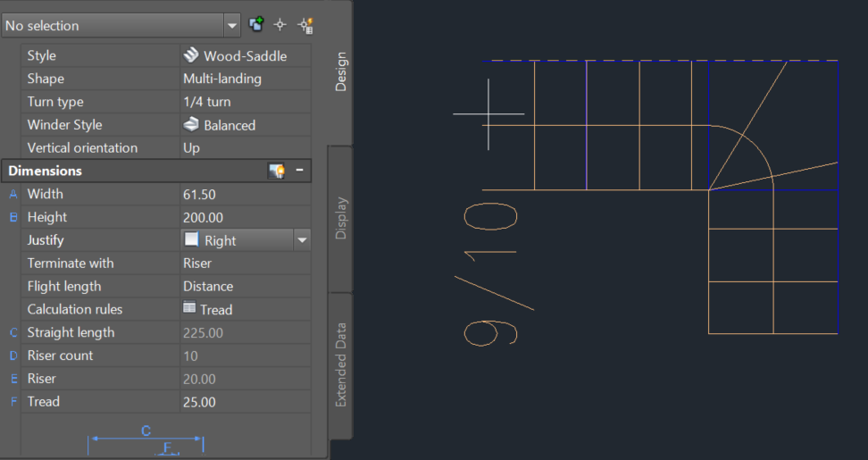
Task: Select the Shape value Multi-landing
Action: (222, 79)
